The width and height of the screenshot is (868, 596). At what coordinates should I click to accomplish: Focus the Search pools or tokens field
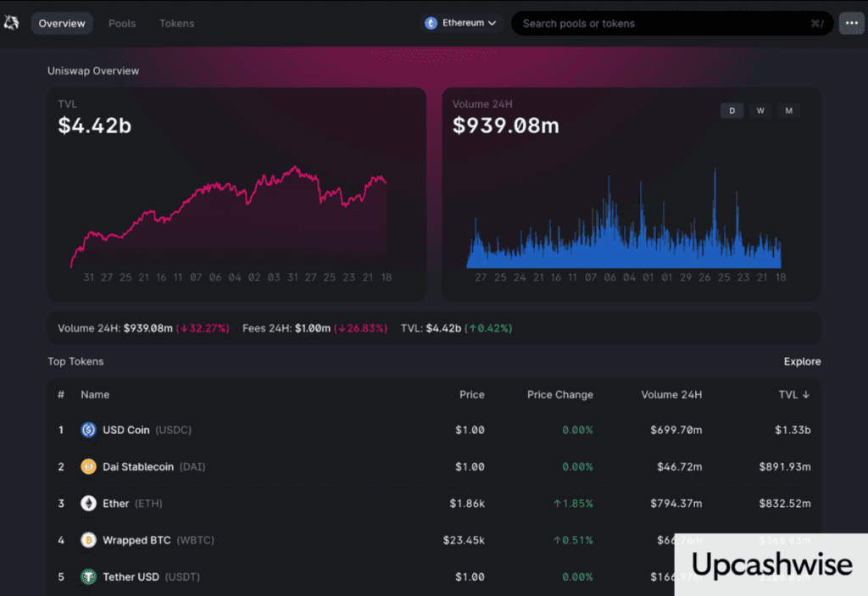pyautogui.click(x=672, y=23)
